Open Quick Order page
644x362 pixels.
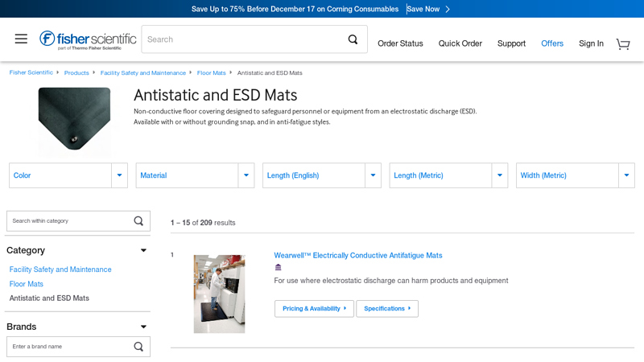pyautogui.click(x=460, y=43)
